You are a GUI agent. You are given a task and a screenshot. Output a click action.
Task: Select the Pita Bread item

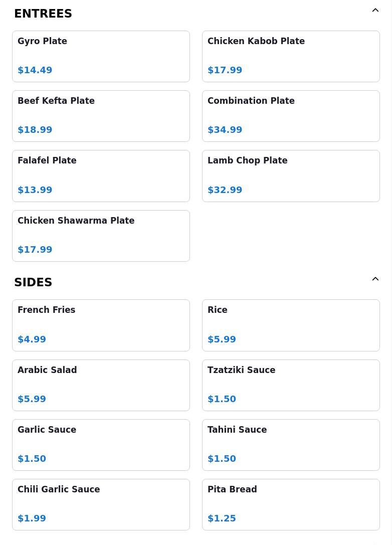click(x=291, y=505)
